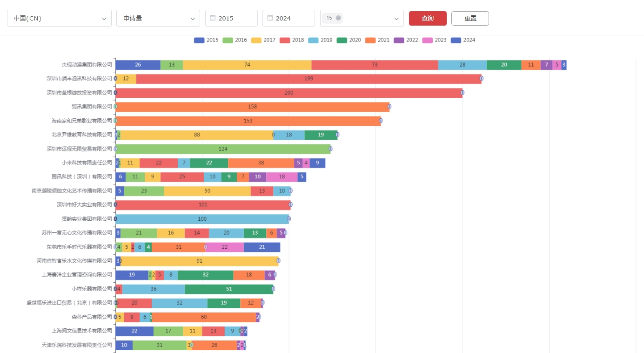Image resolution: width=644 pixels, height=353 pixels.
Task: Click the 央视动漫集团有限公司 axis label
Action: [x=87, y=65]
